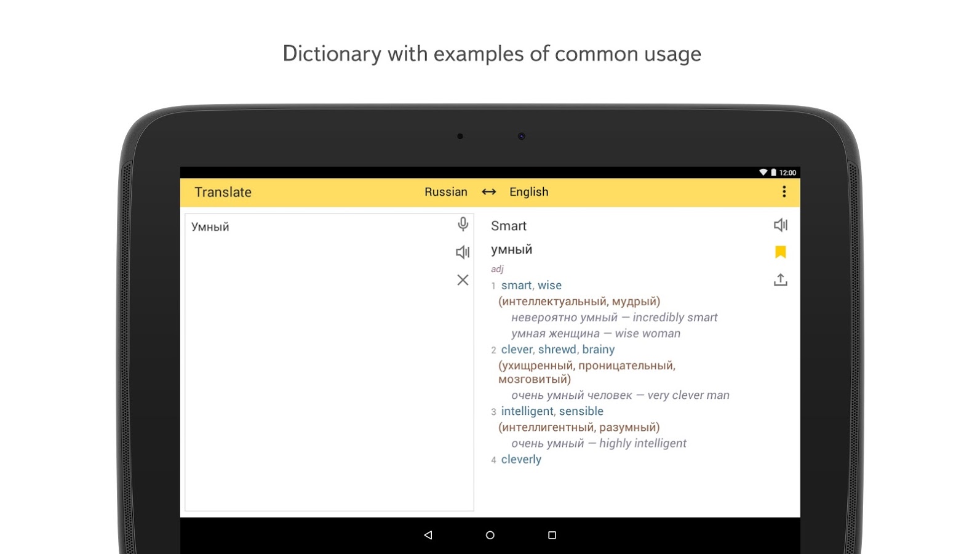Image resolution: width=980 pixels, height=554 pixels.
Task: Focus the text field containing Умный
Action: coord(329,363)
